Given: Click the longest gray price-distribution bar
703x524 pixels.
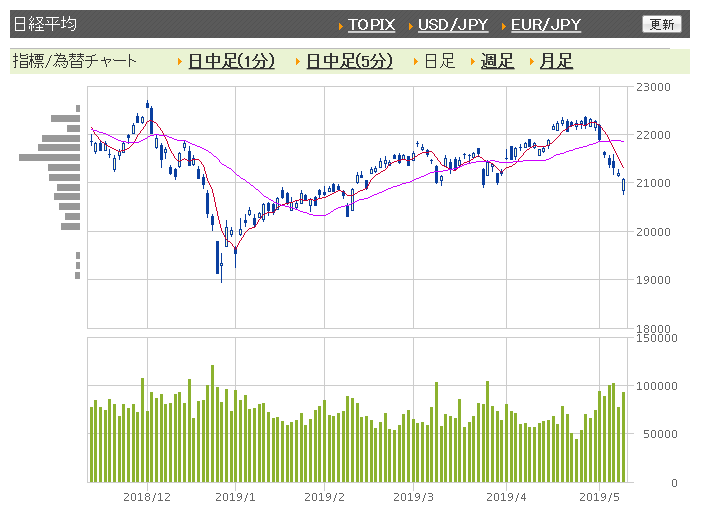Looking at the screenshot, I should [x=49, y=157].
